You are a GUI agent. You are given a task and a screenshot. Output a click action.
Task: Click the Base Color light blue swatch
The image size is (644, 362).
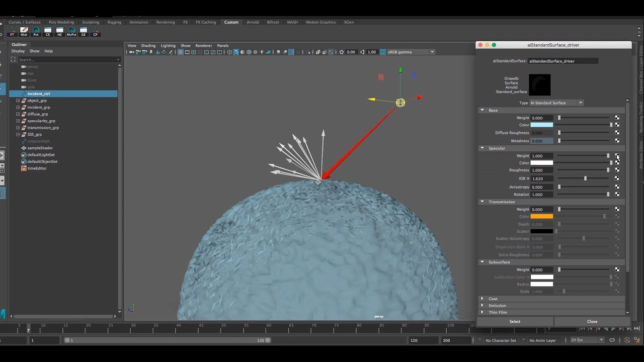(x=542, y=125)
